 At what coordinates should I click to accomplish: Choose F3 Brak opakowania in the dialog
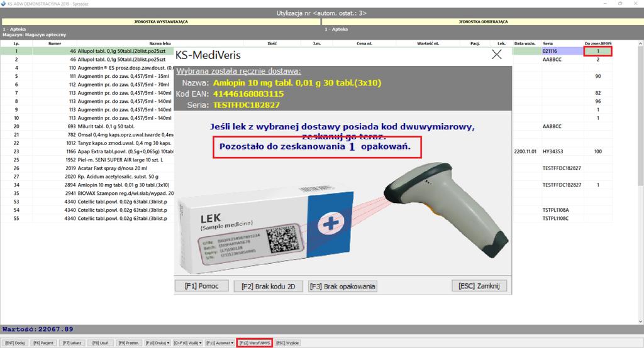click(343, 286)
